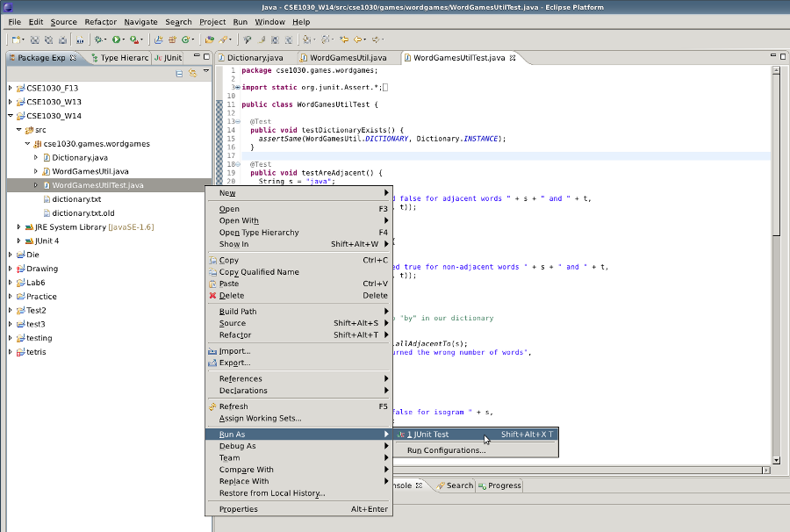790x532 pixels.
Task: Click the Print toolbar icon
Action: (62, 40)
